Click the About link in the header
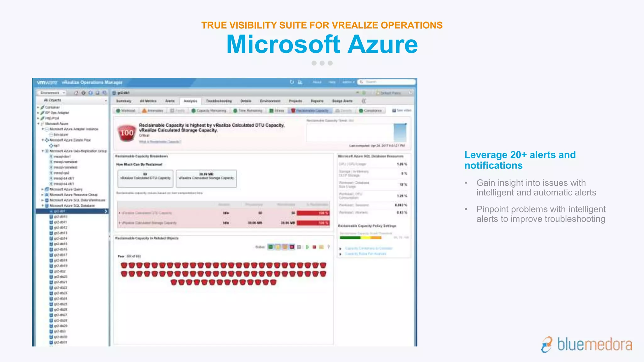 tap(317, 82)
